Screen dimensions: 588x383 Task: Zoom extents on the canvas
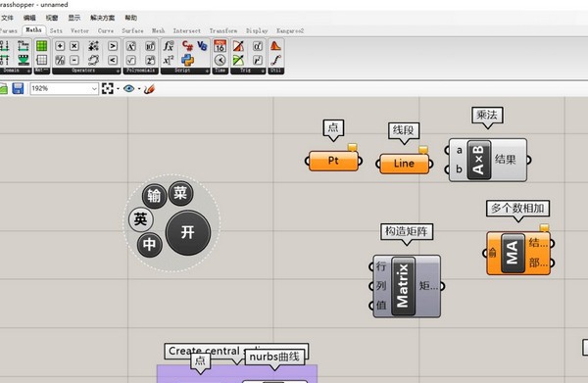click(x=107, y=89)
